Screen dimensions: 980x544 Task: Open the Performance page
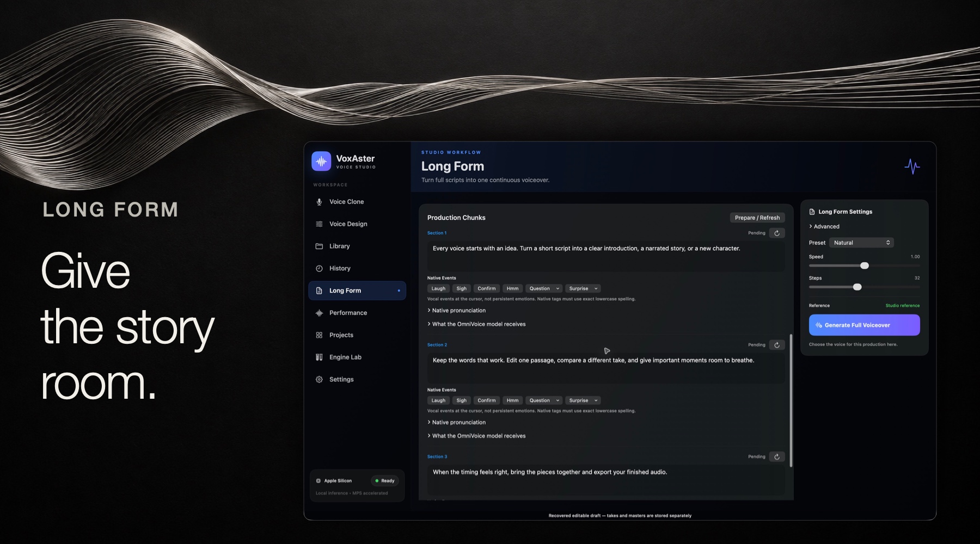(357, 313)
